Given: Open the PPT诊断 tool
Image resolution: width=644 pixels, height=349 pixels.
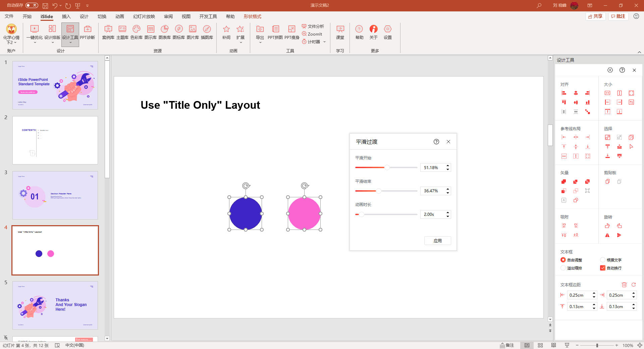Looking at the screenshot, I should 88,32.
